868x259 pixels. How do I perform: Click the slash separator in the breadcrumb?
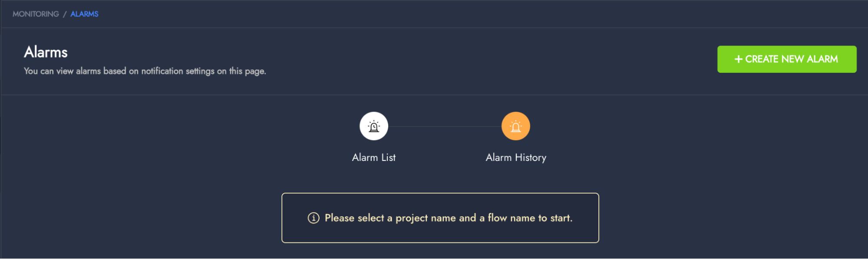(x=65, y=14)
